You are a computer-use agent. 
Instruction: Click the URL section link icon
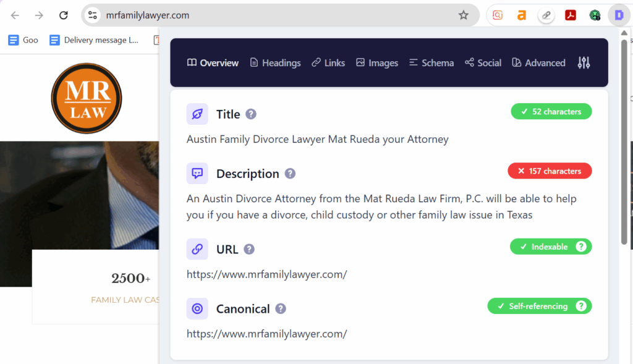[197, 249]
